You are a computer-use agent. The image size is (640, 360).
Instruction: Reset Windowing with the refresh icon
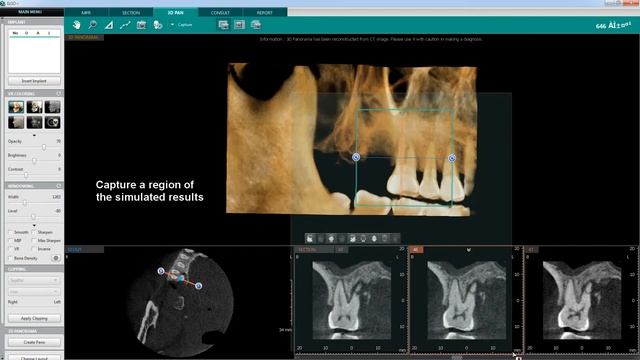point(58,186)
